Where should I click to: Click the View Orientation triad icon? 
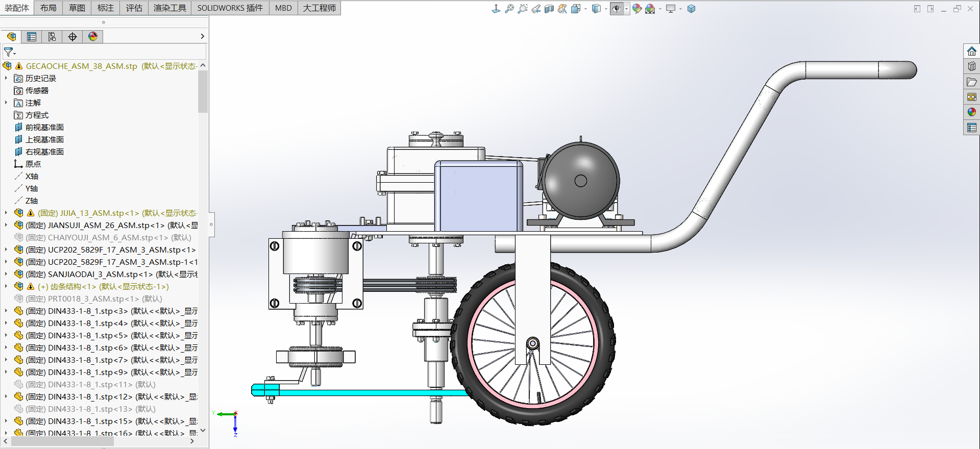496,9
